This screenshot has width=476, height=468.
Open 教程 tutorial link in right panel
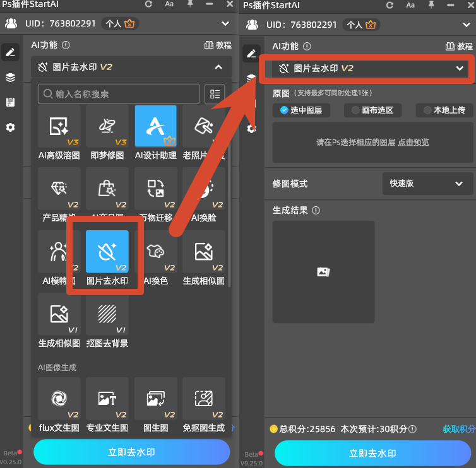[x=459, y=47]
